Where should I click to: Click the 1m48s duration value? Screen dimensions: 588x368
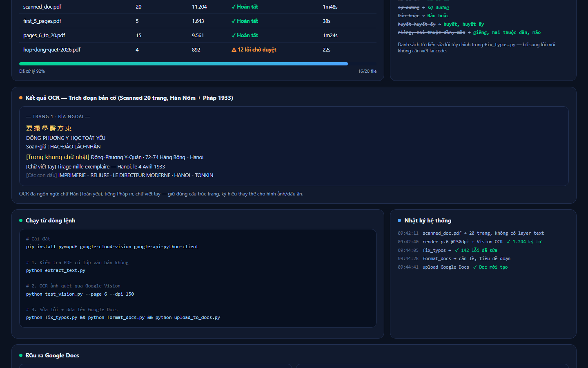pos(330,7)
